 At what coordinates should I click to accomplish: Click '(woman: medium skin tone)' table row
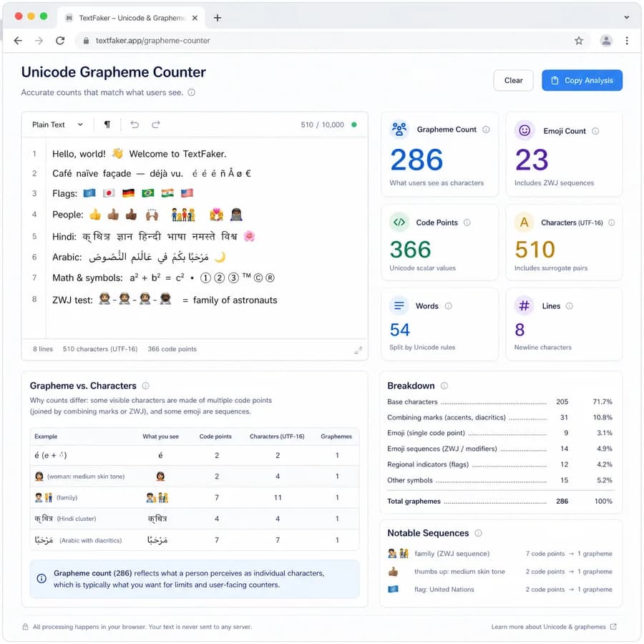coord(194,477)
